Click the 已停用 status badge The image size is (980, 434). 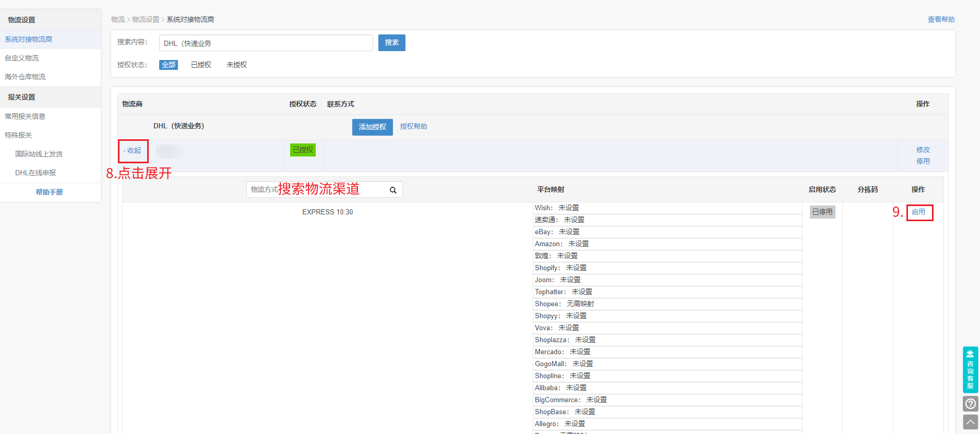click(822, 212)
